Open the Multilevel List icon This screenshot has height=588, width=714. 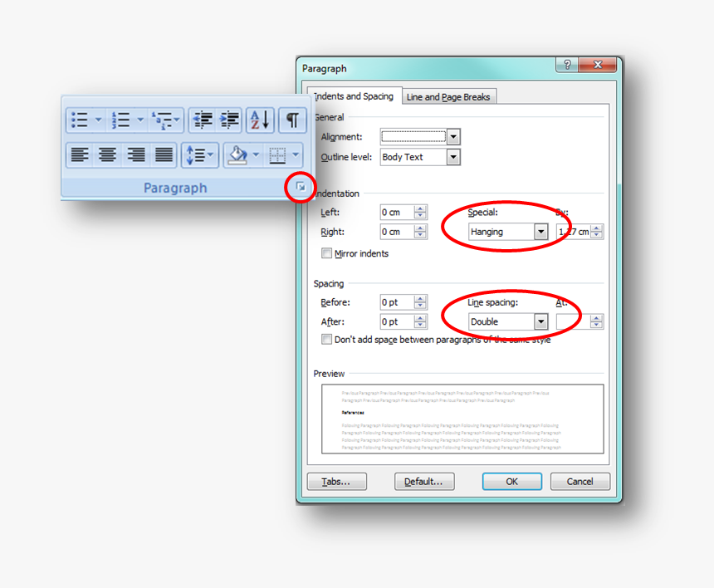[x=164, y=120]
